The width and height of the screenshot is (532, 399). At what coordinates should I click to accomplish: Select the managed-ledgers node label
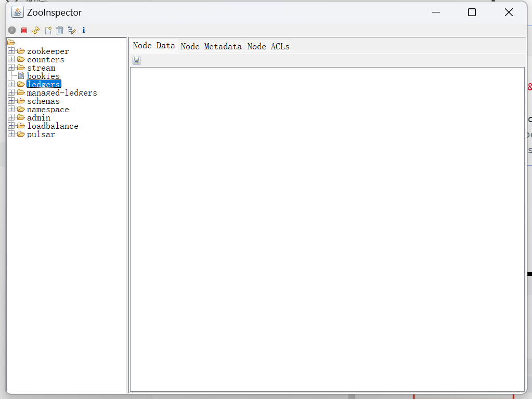62,92
